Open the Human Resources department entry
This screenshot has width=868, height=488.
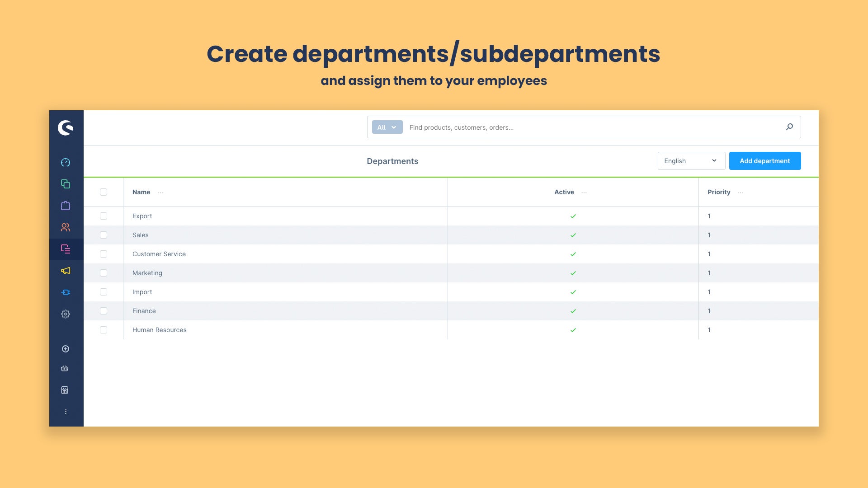pyautogui.click(x=159, y=330)
